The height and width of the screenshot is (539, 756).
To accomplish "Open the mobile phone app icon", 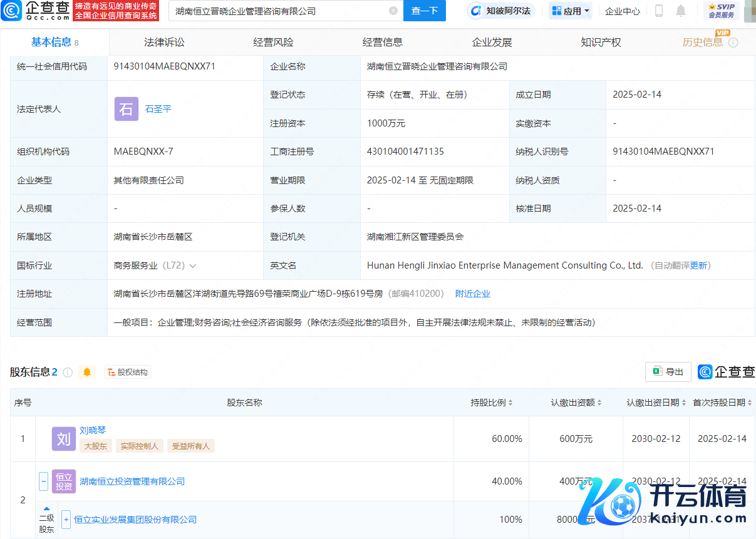I will pos(659,11).
